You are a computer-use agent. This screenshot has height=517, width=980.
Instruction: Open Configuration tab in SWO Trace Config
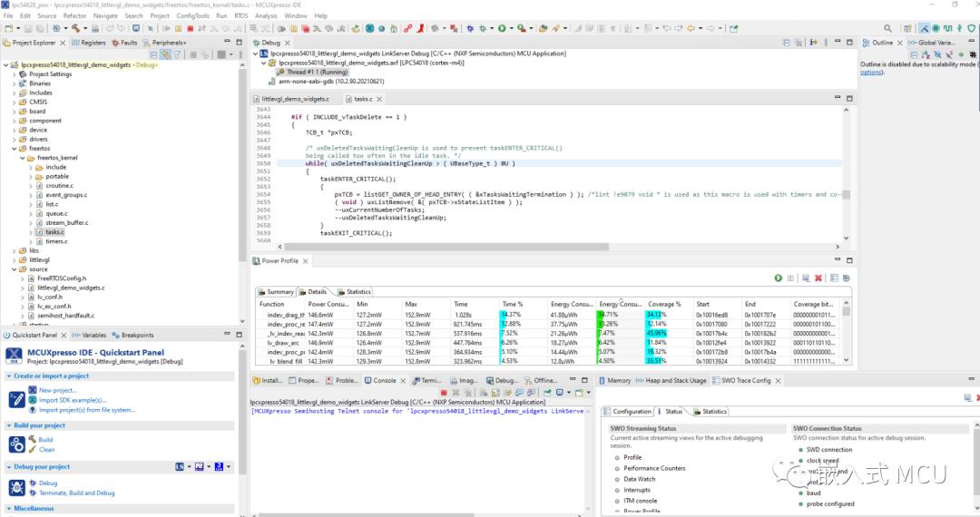[x=627, y=412]
